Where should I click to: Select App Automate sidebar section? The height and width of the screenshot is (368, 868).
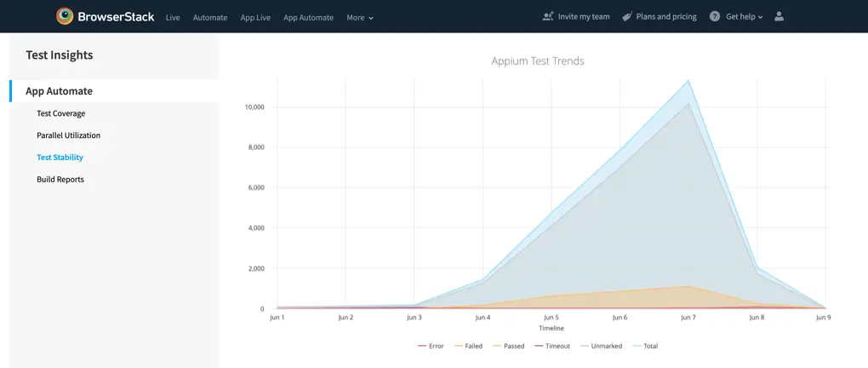(x=59, y=91)
